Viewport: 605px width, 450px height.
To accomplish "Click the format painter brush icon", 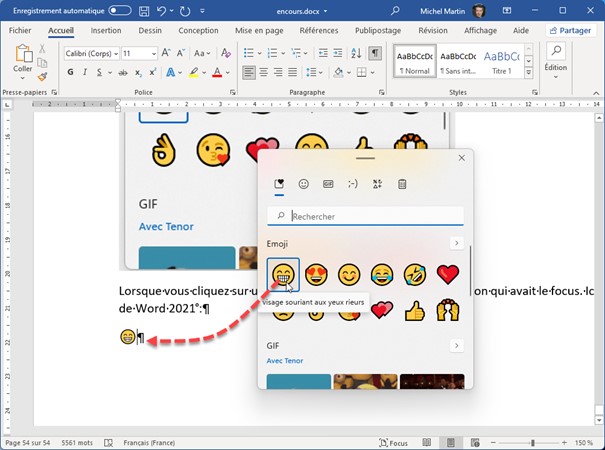I will pyautogui.click(x=42, y=76).
